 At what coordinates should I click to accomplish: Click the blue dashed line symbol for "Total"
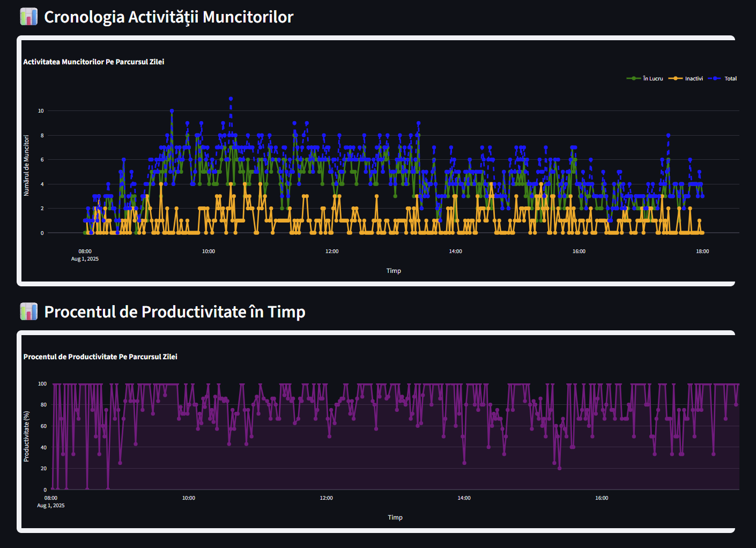click(714, 78)
